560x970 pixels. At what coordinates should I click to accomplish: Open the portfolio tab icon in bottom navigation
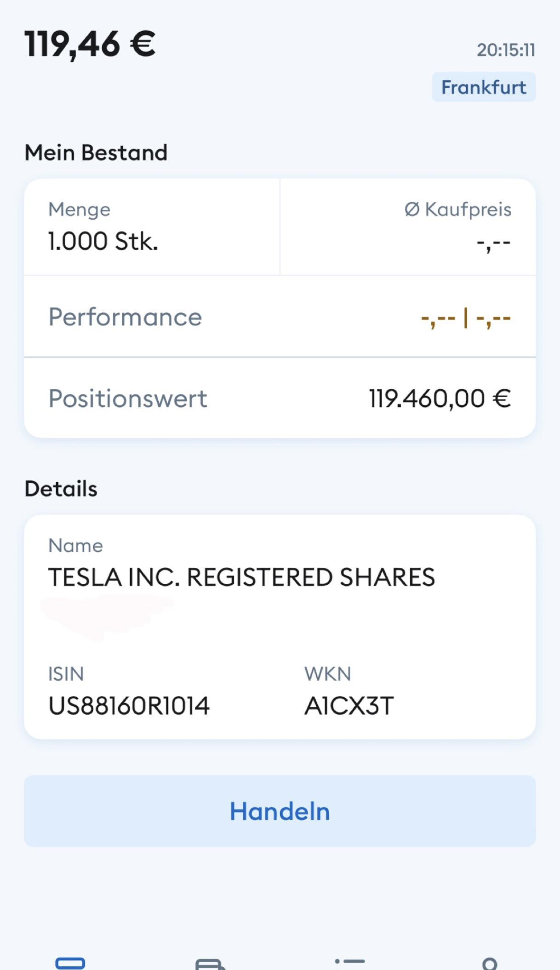click(70, 963)
